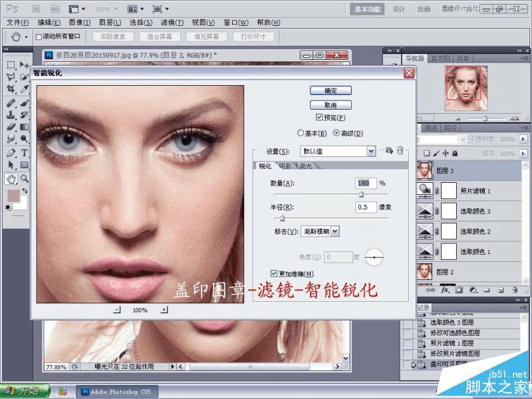Screen dimensions: 532x399
Task: Select the Rectangle shape tool
Action: [24, 165]
